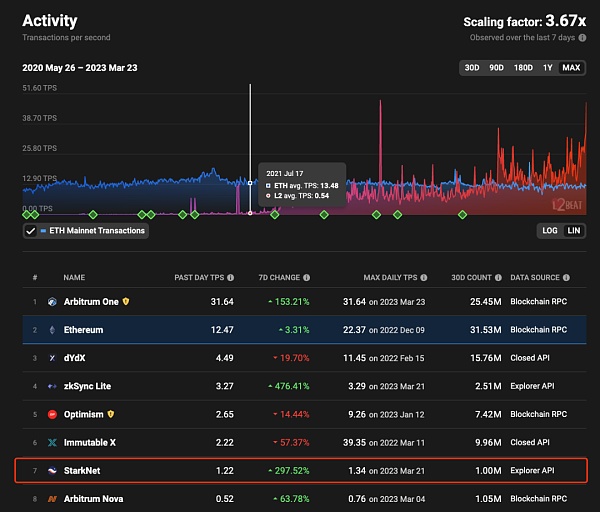Click the Immutable X logo icon
The width and height of the screenshot is (600, 512).
coord(52,442)
